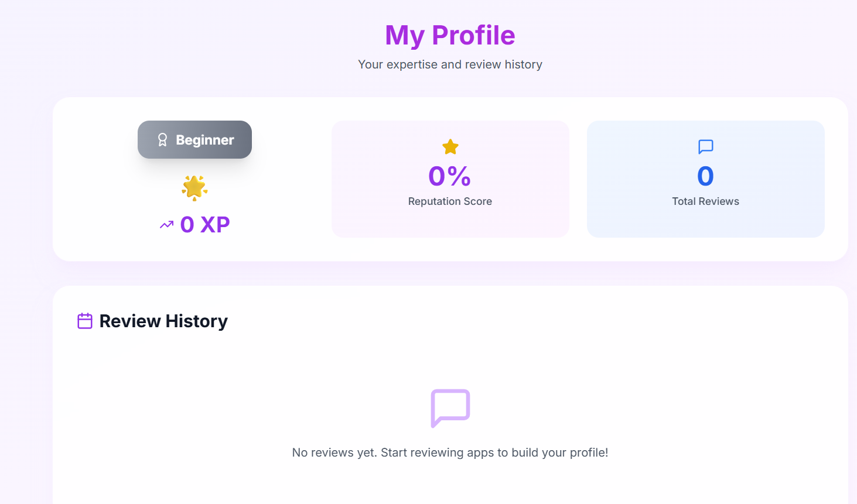Click the starburst XP icon
The width and height of the screenshot is (857, 504).
[194, 187]
